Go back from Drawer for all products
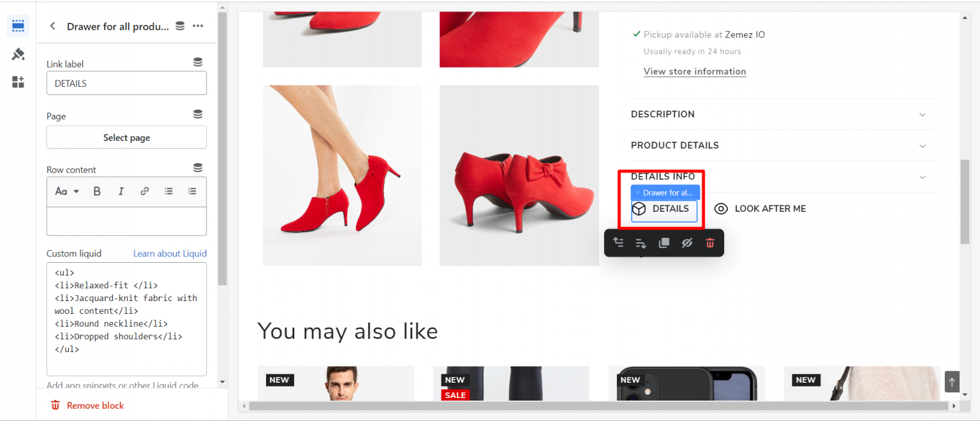 [x=53, y=26]
